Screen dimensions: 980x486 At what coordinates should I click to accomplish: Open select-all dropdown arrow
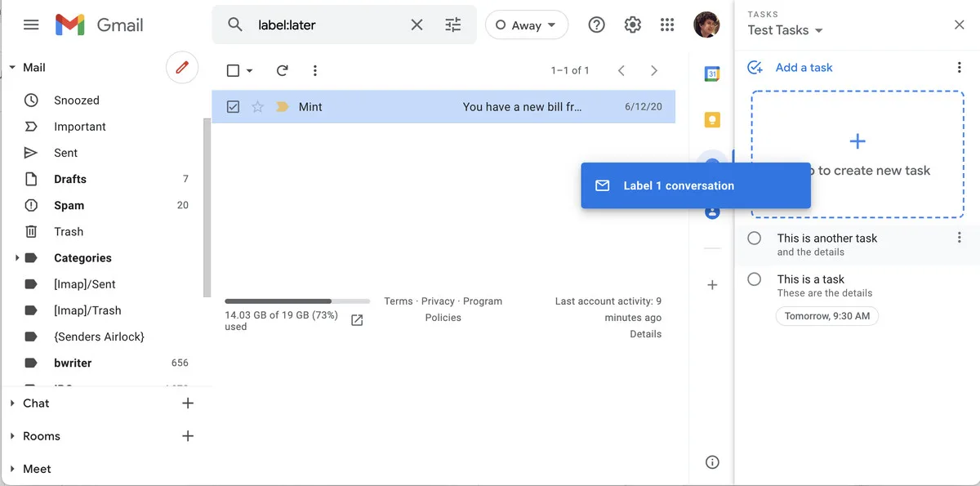250,71
